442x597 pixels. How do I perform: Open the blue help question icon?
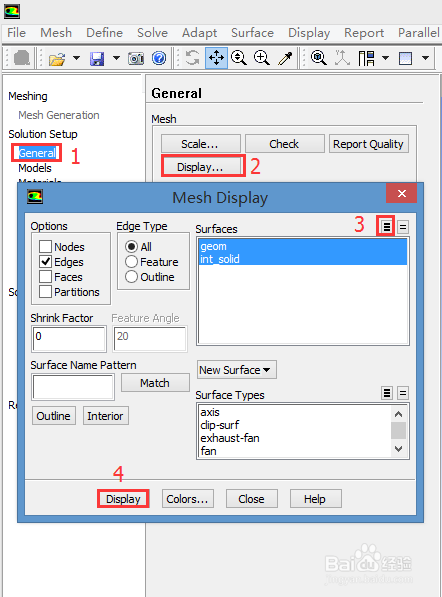tap(159, 58)
